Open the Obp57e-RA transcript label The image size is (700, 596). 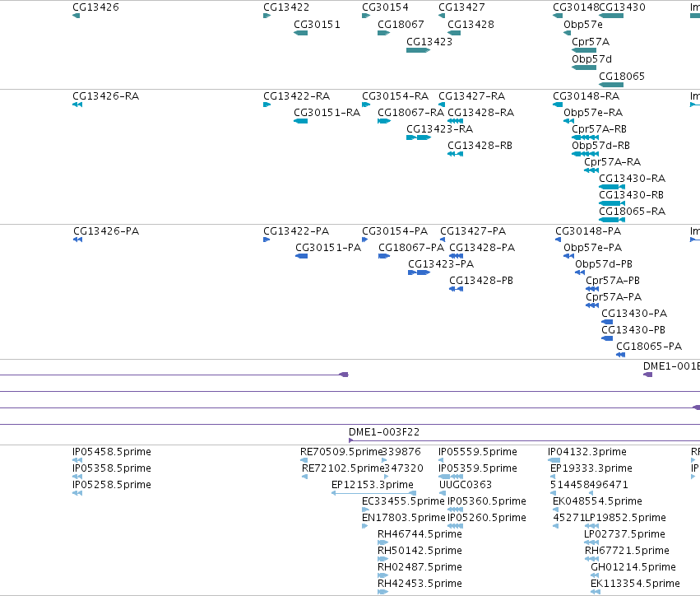(593, 113)
